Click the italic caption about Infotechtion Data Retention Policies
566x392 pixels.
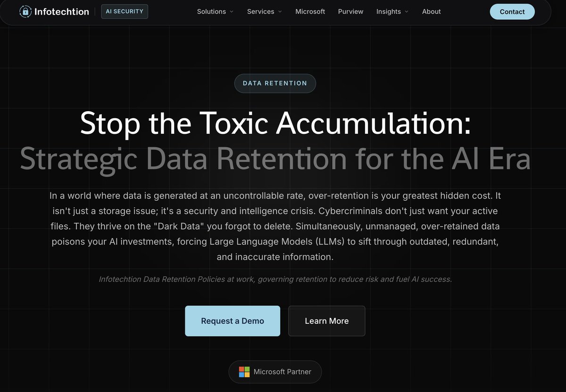coord(275,279)
